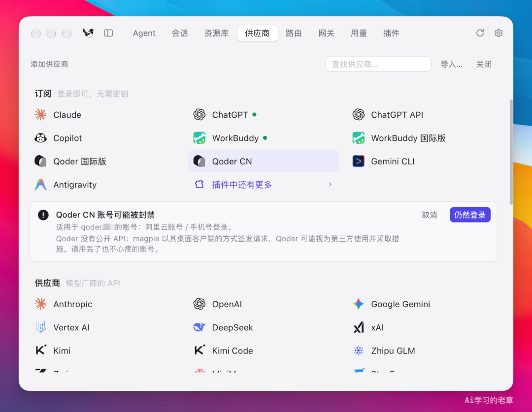Viewport: 532px width, 412px height.
Task: Click the vertical scrollbar thumb
Action: click(x=511, y=152)
